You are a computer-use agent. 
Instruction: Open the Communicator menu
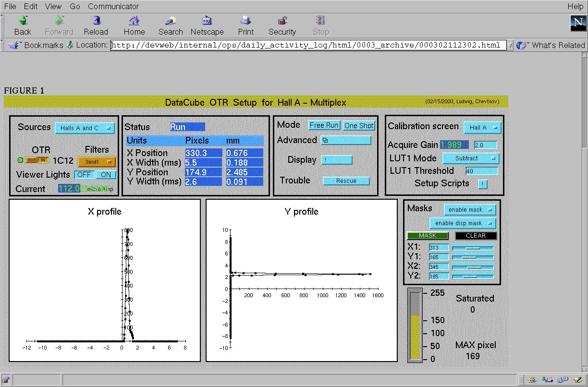click(x=114, y=6)
